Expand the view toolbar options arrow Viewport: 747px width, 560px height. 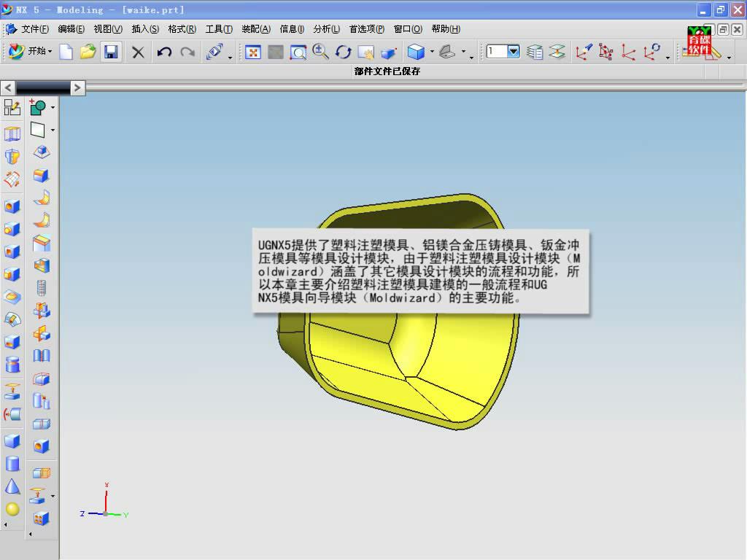click(472, 58)
